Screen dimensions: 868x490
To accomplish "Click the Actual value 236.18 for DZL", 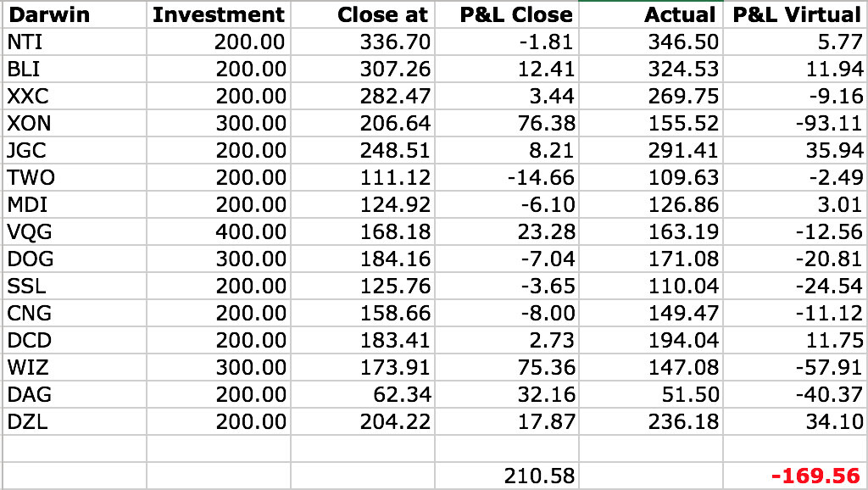I will (683, 422).
